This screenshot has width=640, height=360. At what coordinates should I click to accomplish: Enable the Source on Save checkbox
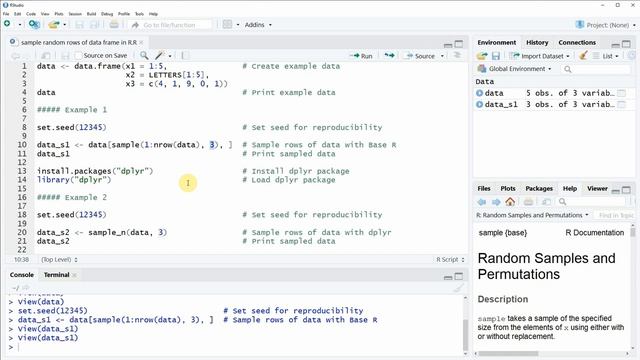[78, 55]
